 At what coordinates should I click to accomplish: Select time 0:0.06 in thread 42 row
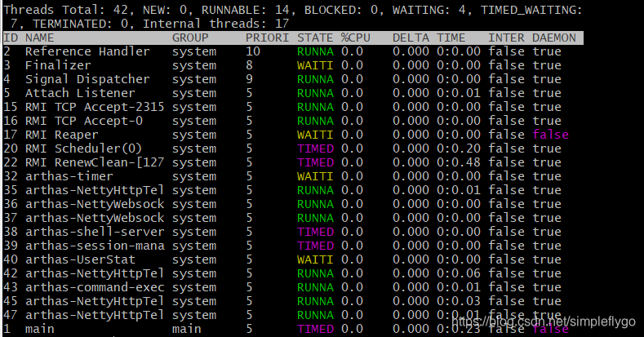(459, 274)
